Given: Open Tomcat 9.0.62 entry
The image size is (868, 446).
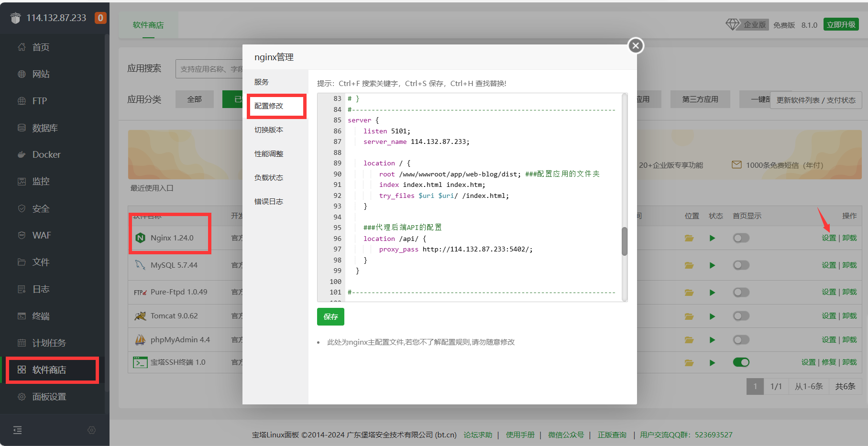Looking at the screenshot, I should [174, 316].
